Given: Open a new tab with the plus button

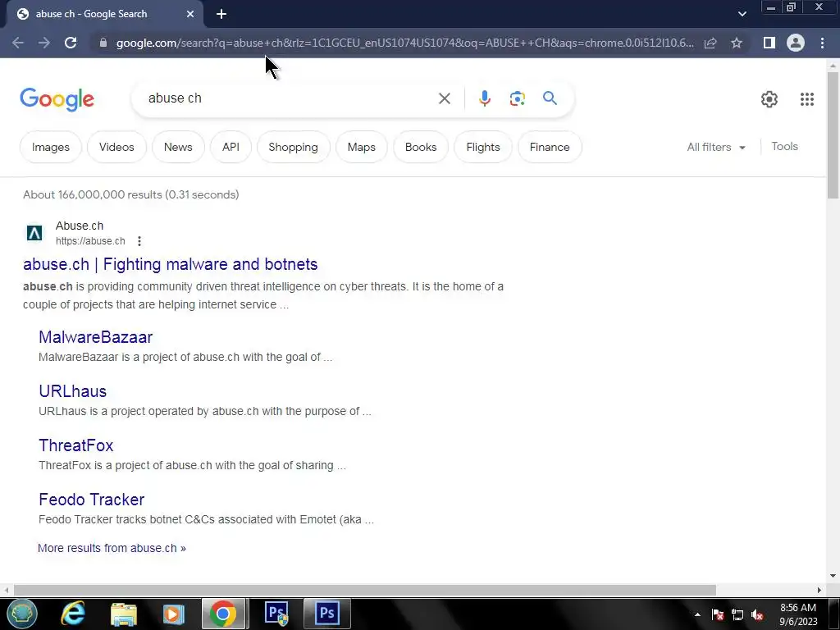Looking at the screenshot, I should coord(221,14).
